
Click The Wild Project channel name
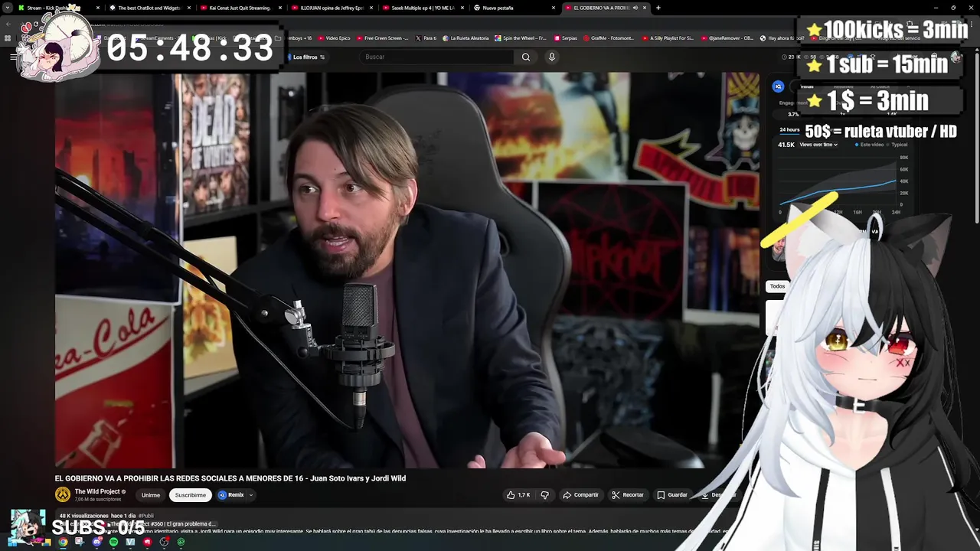coord(97,491)
